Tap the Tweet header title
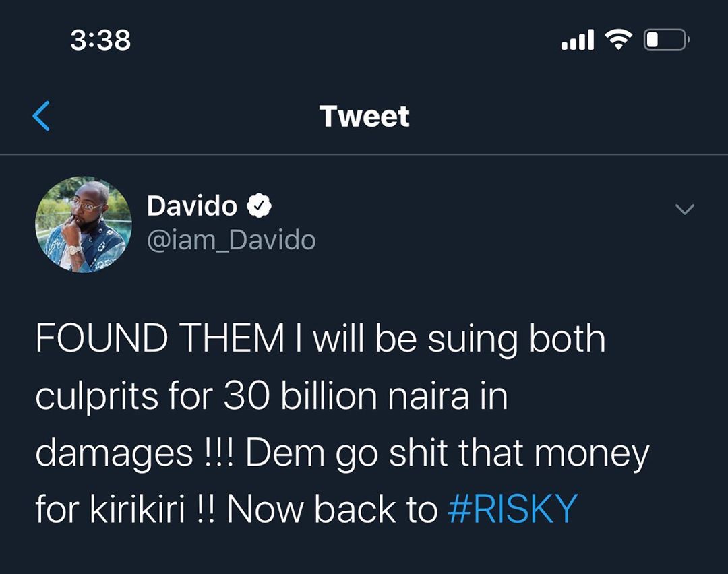 (364, 116)
